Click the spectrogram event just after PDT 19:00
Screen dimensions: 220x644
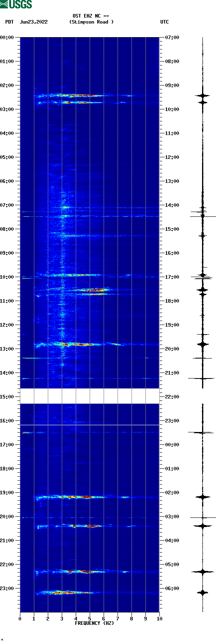(82, 497)
